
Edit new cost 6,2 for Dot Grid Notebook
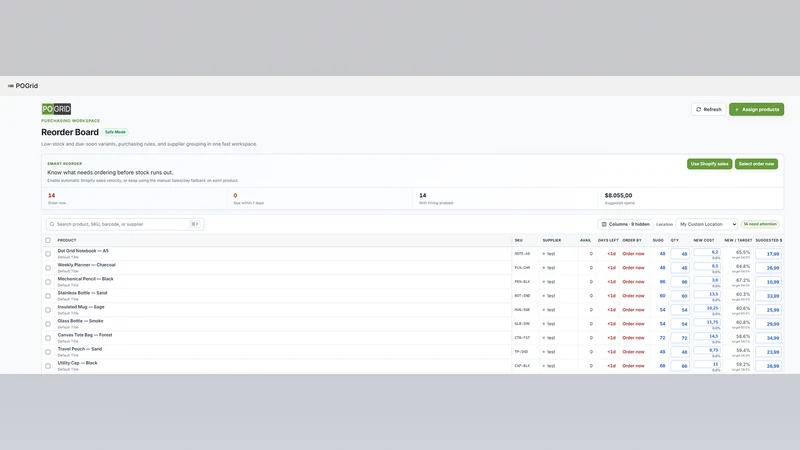707,252
